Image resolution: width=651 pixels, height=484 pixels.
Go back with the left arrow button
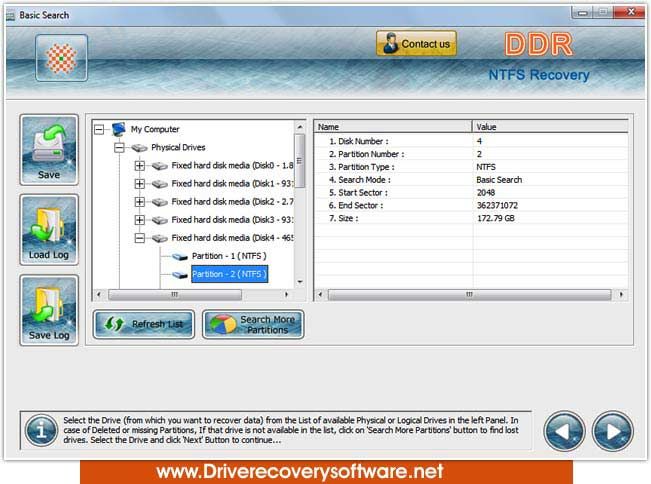tap(565, 431)
